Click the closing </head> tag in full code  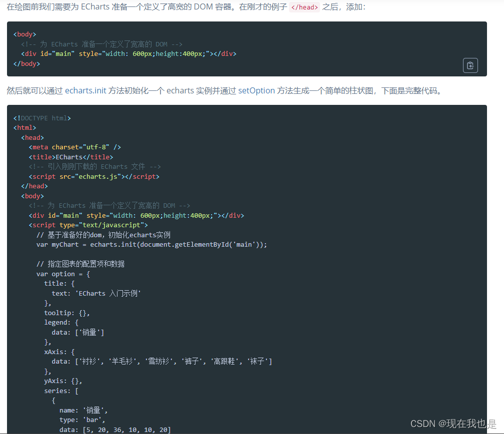coord(34,186)
